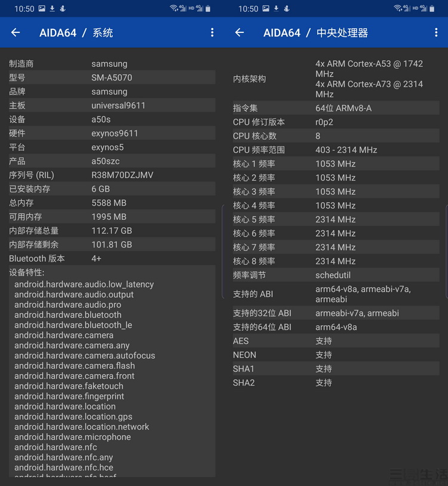Select the 制造商 samsung row
This screenshot has width=448, height=486.
point(112,63)
